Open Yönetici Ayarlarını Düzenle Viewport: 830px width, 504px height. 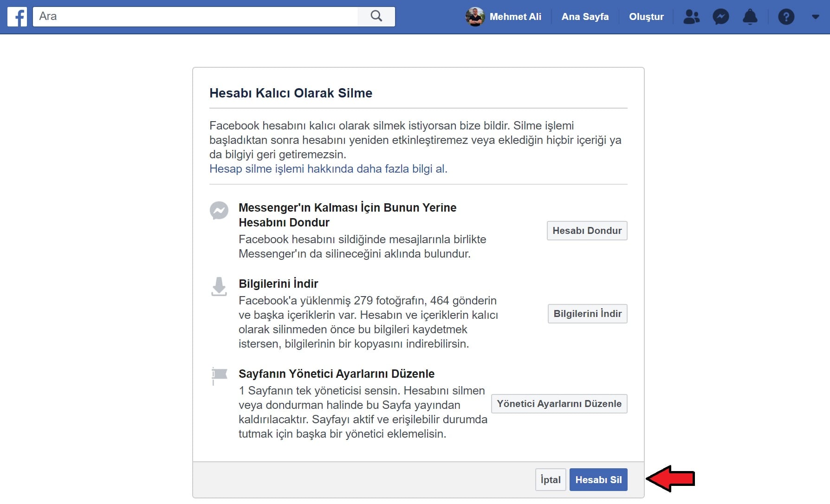(x=559, y=403)
